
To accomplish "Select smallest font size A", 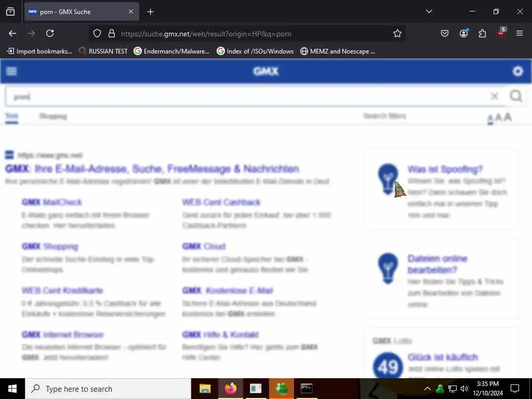I will [x=490, y=119].
